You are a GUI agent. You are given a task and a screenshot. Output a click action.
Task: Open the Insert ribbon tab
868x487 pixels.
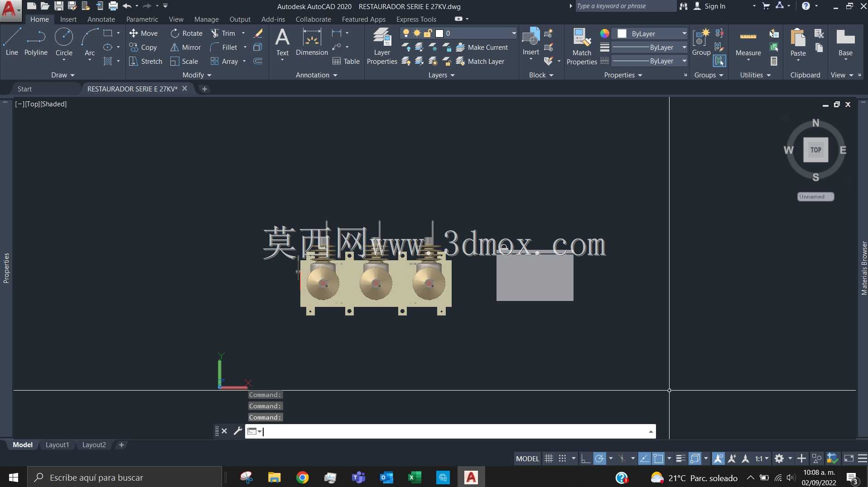68,19
